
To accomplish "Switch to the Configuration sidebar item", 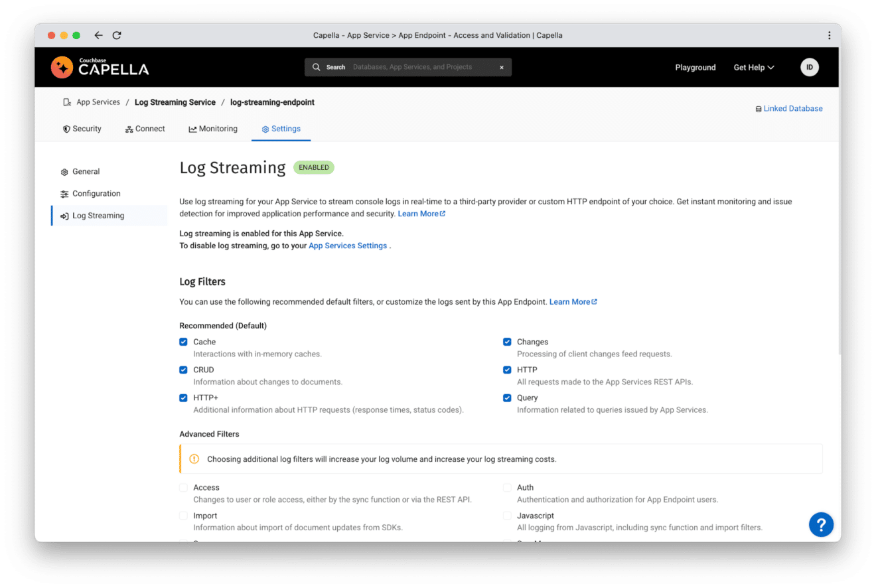I will [x=96, y=193].
